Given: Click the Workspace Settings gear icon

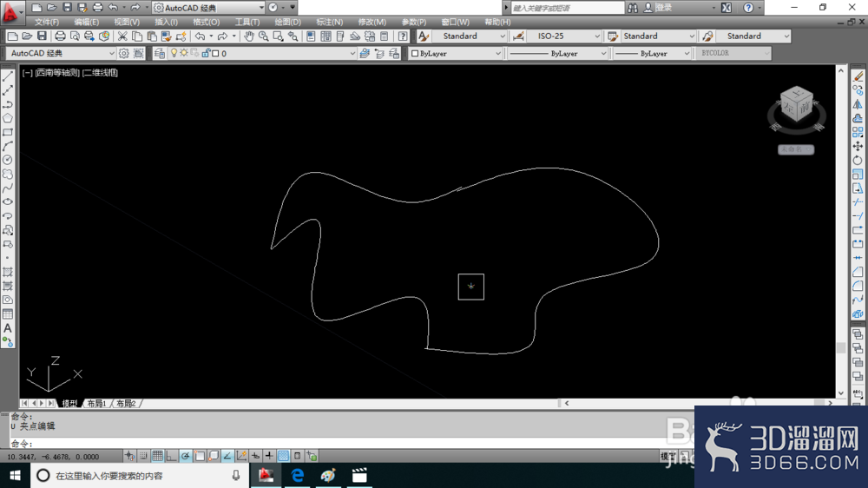Looking at the screenshot, I should (x=124, y=53).
